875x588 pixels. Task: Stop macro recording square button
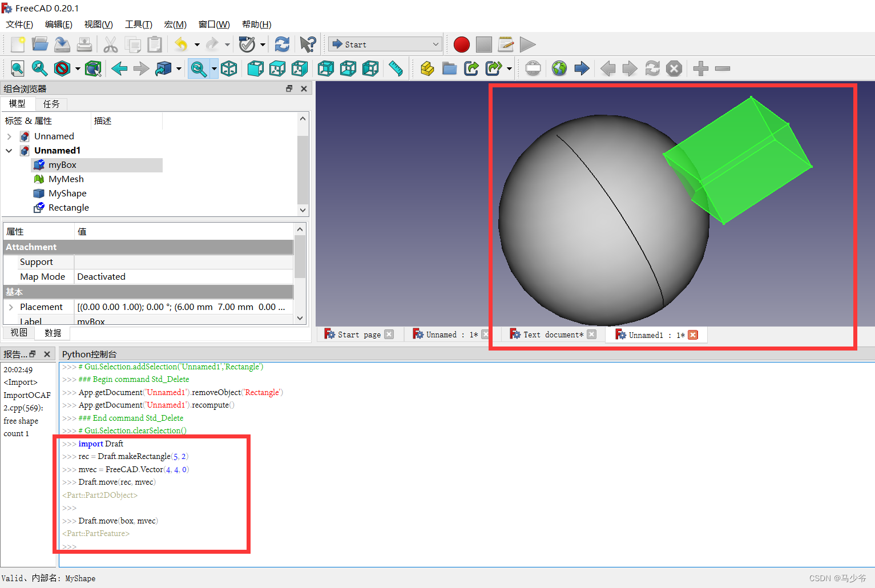[484, 45]
